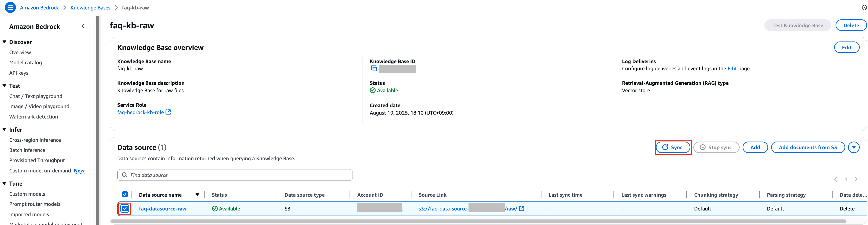Click the Sync button

673,147
